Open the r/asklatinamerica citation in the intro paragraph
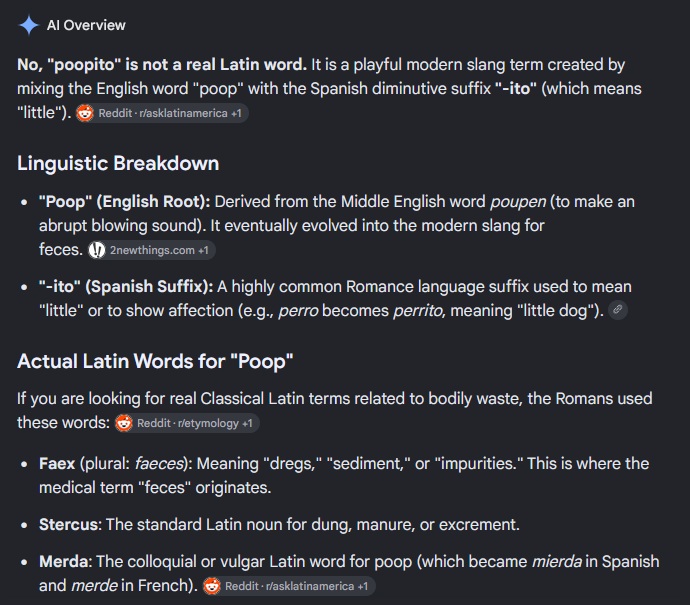 [162, 113]
